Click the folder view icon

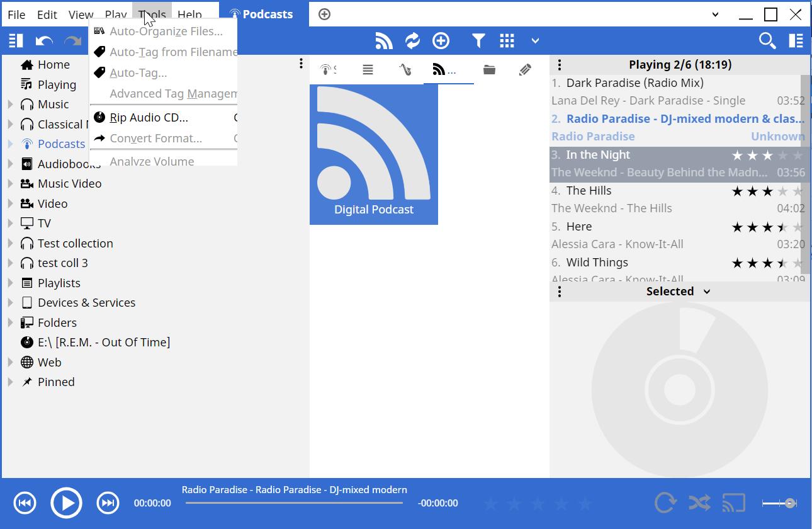coord(489,69)
